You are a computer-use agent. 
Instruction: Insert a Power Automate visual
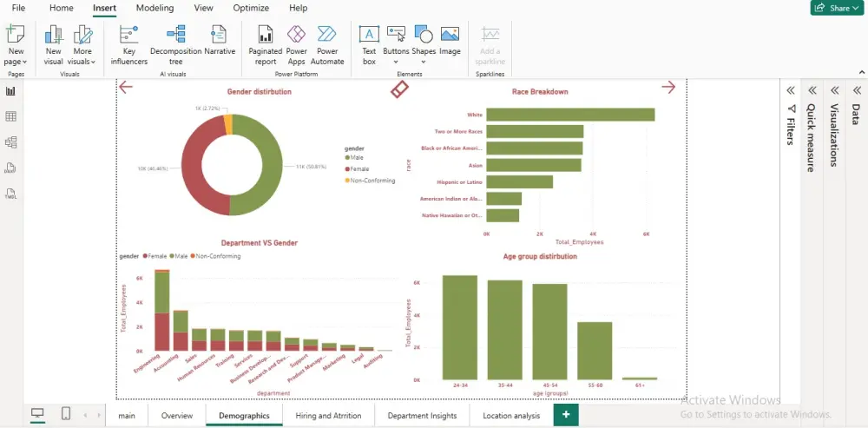pyautogui.click(x=327, y=45)
